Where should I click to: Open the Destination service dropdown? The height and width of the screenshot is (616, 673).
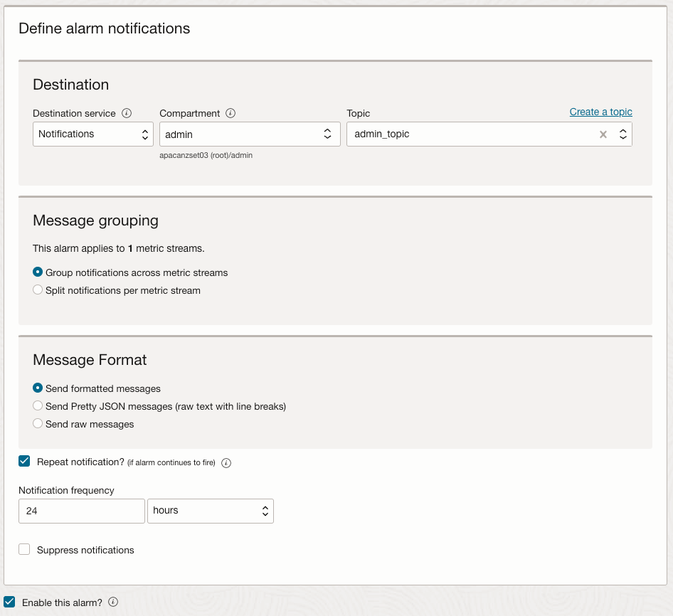(92, 134)
